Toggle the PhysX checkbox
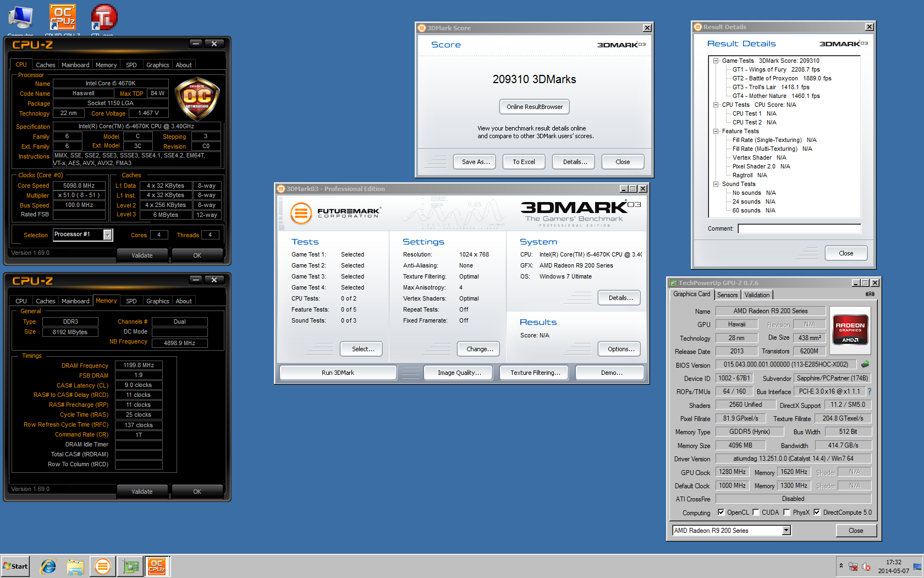The width and height of the screenshot is (924, 578). (x=787, y=512)
